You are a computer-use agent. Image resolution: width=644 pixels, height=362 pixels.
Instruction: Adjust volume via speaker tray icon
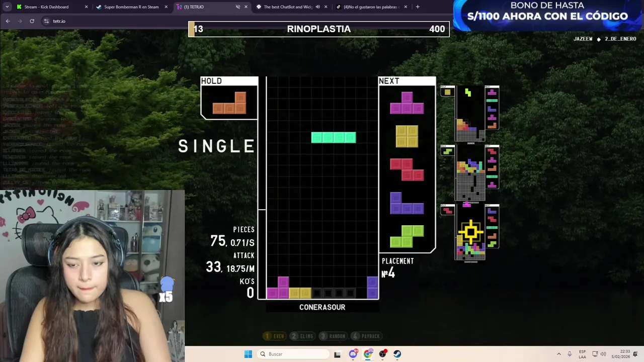click(x=603, y=354)
